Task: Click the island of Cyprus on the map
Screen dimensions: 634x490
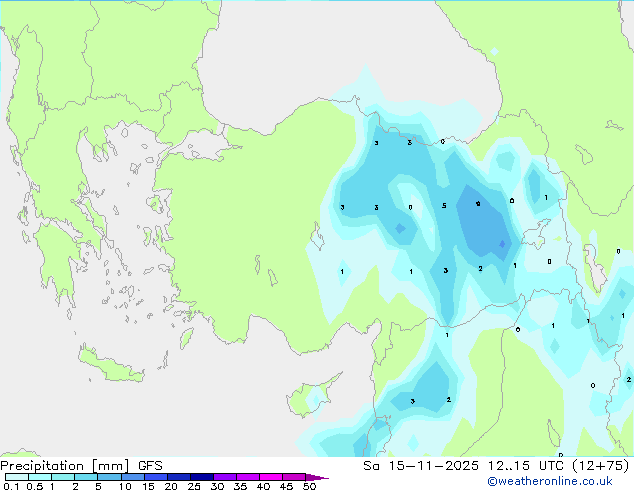Action: 311,396
